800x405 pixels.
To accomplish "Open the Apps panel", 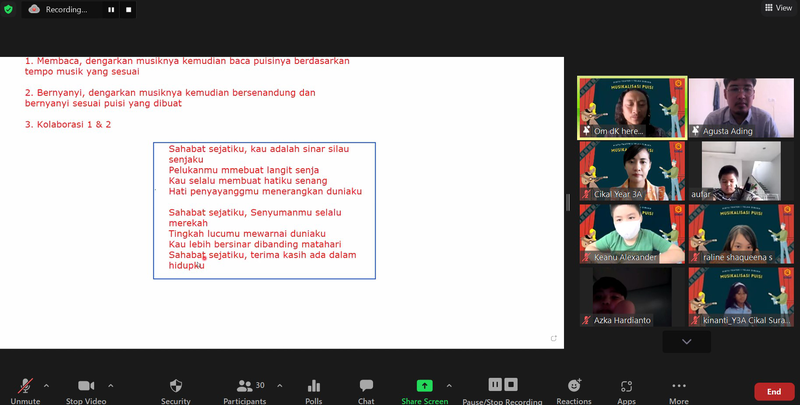I will (627, 387).
